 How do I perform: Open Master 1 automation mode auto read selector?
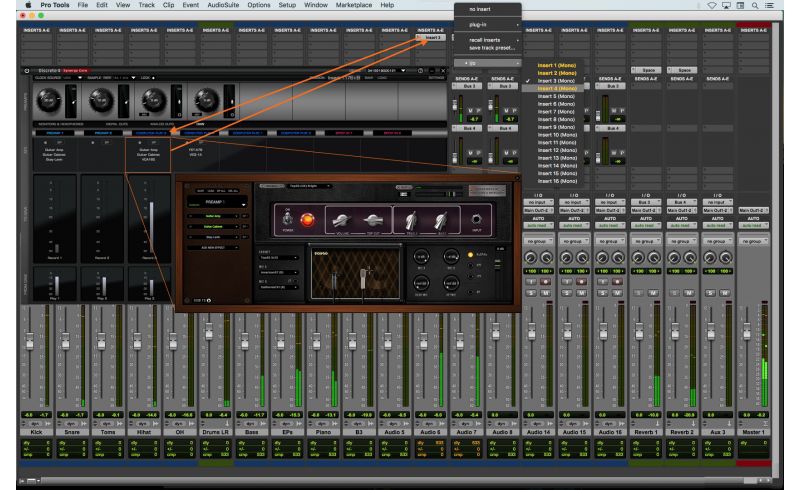(753, 225)
